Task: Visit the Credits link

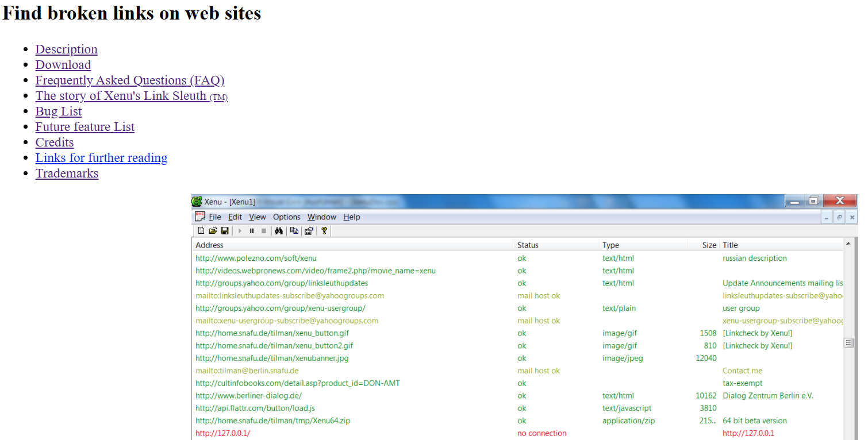Action: pos(55,142)
